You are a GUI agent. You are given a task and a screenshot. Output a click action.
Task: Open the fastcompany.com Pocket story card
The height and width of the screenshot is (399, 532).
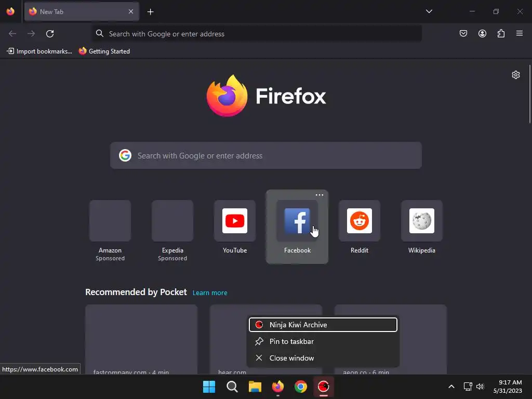(141, 339)
